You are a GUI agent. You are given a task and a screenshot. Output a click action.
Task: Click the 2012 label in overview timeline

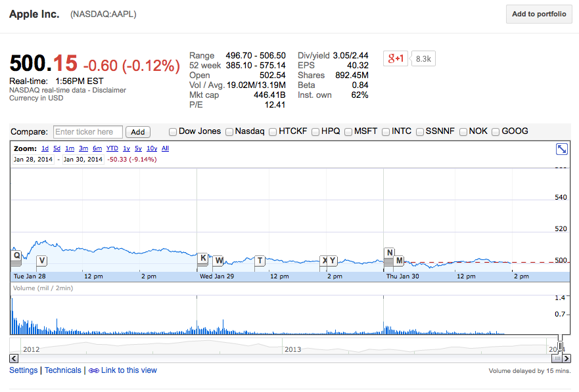(x=31, y=349)
